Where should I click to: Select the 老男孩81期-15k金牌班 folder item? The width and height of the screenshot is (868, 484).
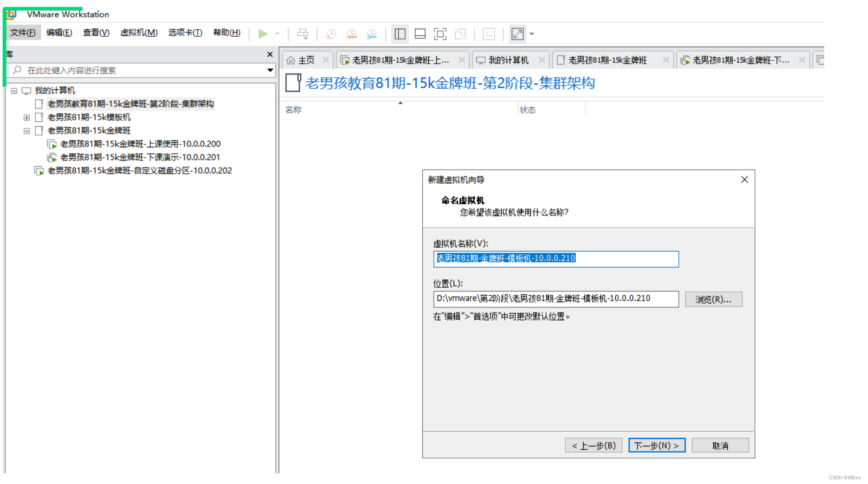89,130
